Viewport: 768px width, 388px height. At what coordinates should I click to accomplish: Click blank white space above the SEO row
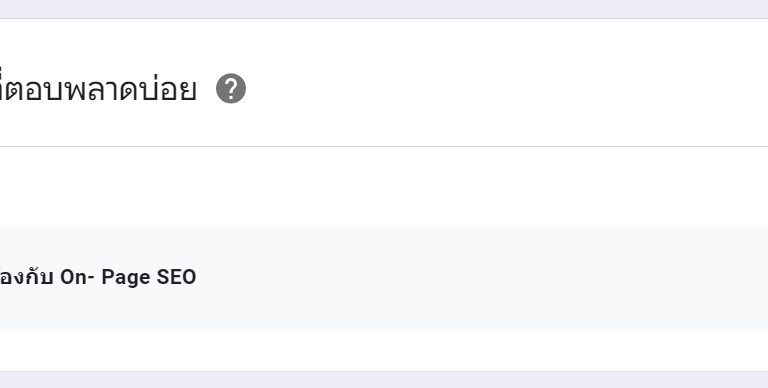(384, 186)
